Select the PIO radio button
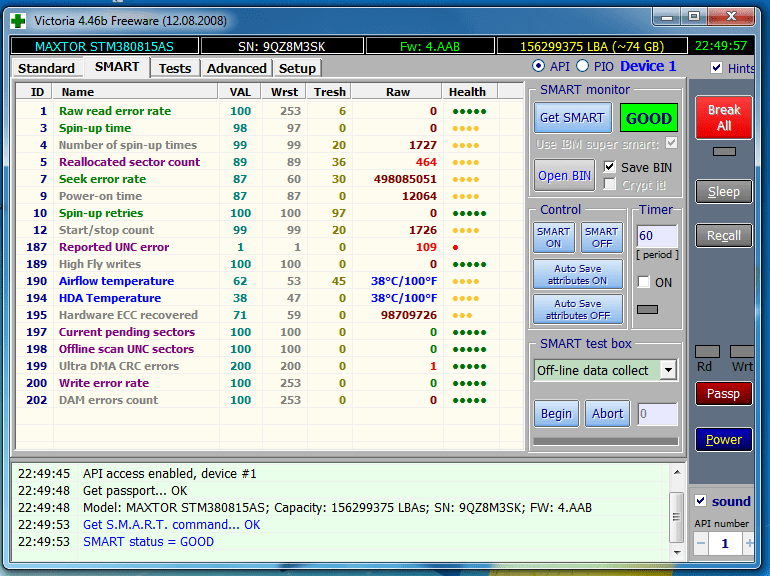This screenshot has width=770, height=576. click(x=582, y=66)
